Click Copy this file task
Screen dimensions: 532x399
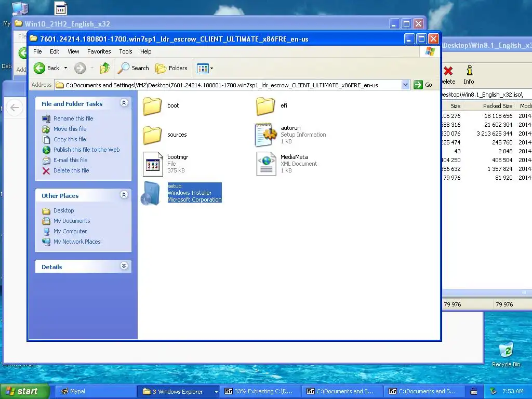[x=70, y=139]
